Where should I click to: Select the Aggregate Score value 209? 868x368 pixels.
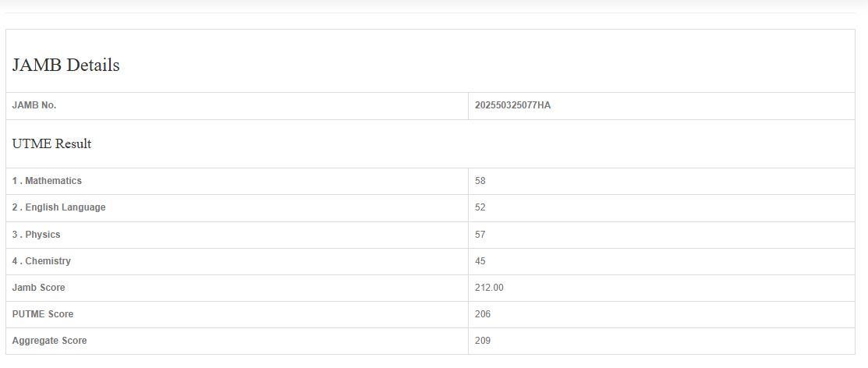tap(483, 341)
